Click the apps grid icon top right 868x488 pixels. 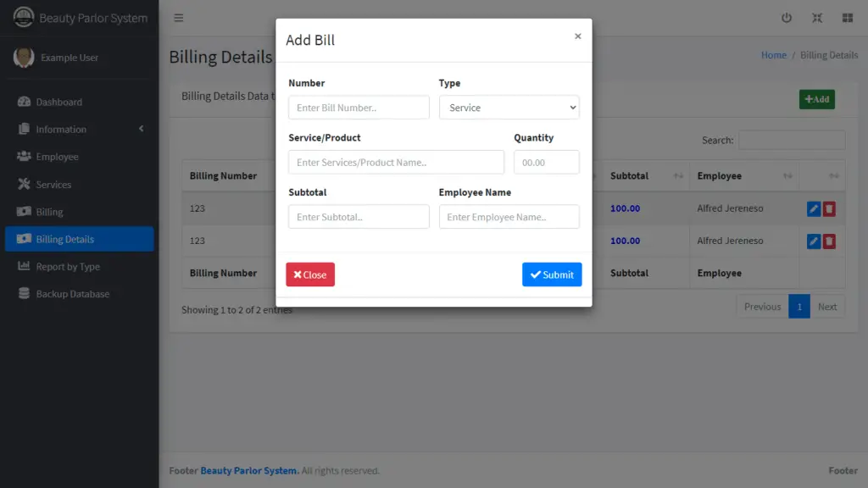tap(847, 17)
